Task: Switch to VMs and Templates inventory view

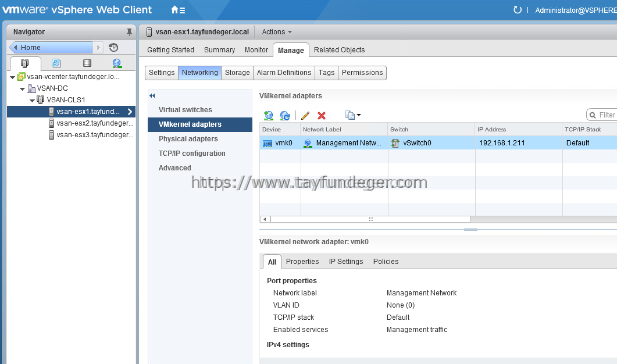Action: pos(56,63)
